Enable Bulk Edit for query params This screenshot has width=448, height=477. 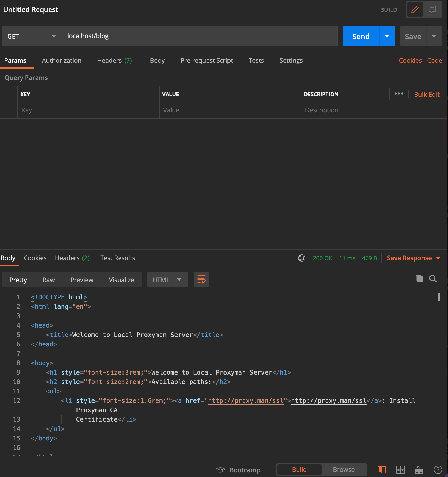pos(427,94)
